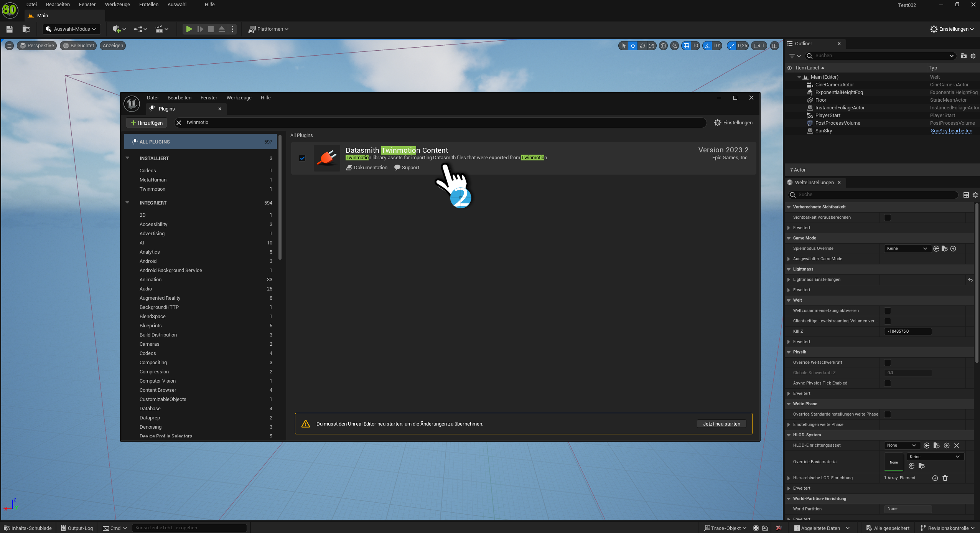Image resolution: width=980 pixels, height=533 pixels.
Task: Save the current level with the disk icon
Action: point(10,29)
